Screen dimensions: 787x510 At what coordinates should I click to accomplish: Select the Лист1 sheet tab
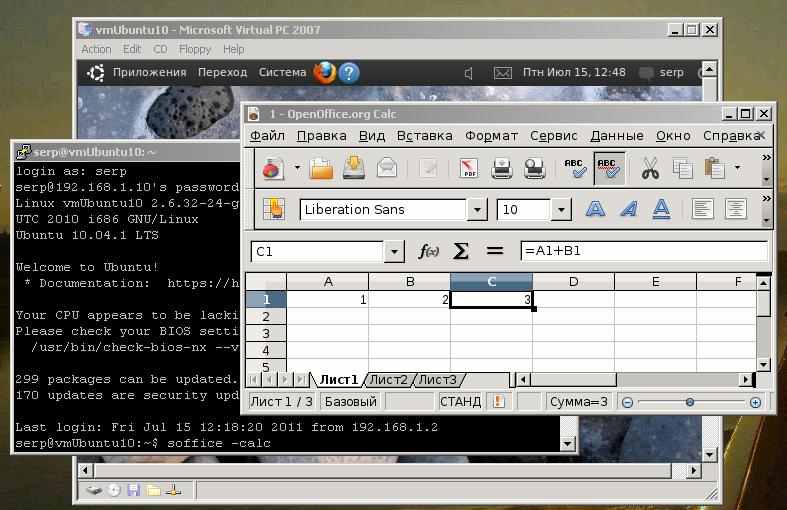coord(339,380)
